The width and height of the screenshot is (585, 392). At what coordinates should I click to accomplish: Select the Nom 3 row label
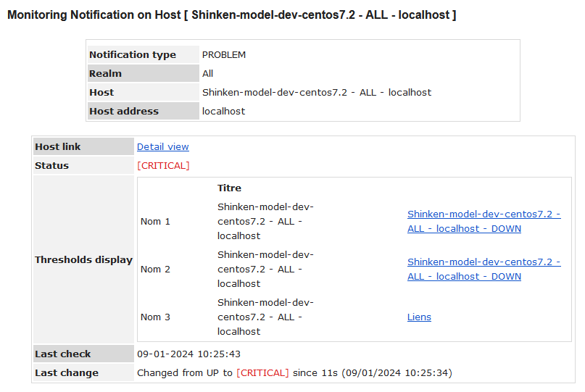click(x=155, y=317)
